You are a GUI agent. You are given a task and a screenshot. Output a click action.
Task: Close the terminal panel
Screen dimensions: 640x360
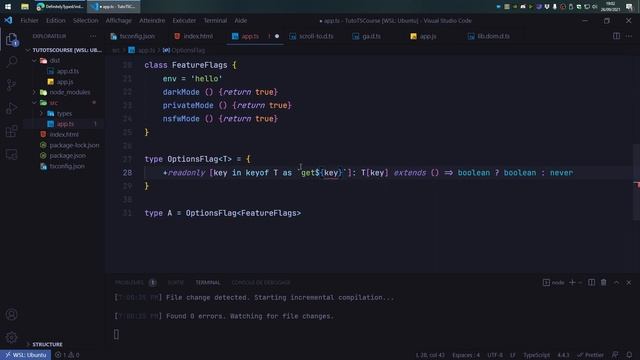coord(629,282)
